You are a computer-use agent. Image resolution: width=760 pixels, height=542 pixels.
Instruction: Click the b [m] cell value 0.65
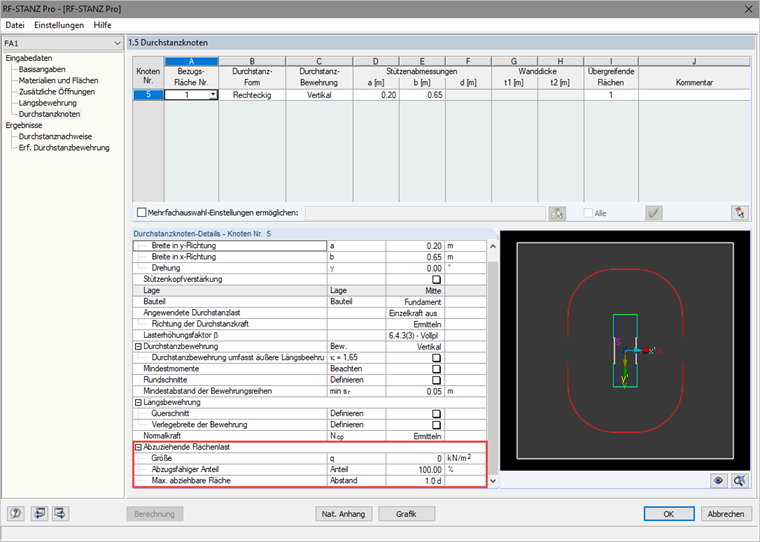click(x=422, y=95)
